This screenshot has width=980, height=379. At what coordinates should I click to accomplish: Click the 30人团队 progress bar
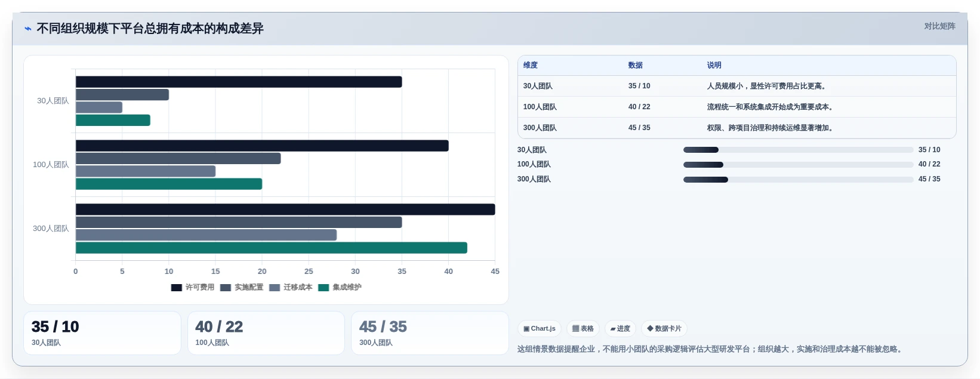click(799, 150)
